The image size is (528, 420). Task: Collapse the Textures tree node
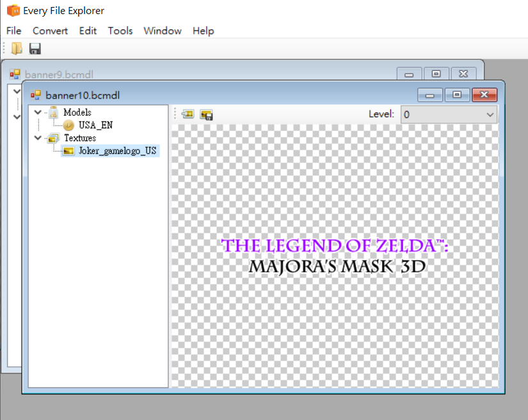click(x=38, y=137)
